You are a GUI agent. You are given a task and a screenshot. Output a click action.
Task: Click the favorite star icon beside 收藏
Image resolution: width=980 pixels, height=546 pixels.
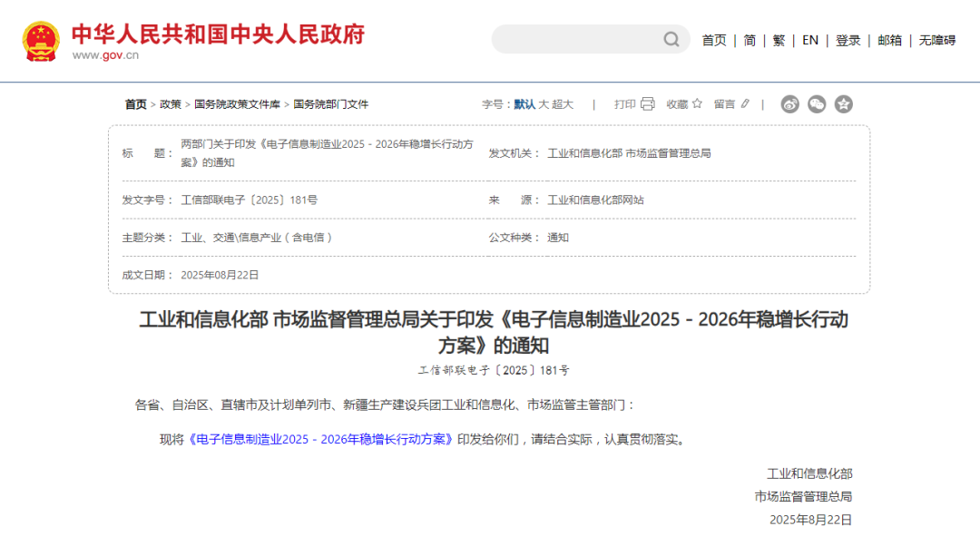tap(697, 103)
